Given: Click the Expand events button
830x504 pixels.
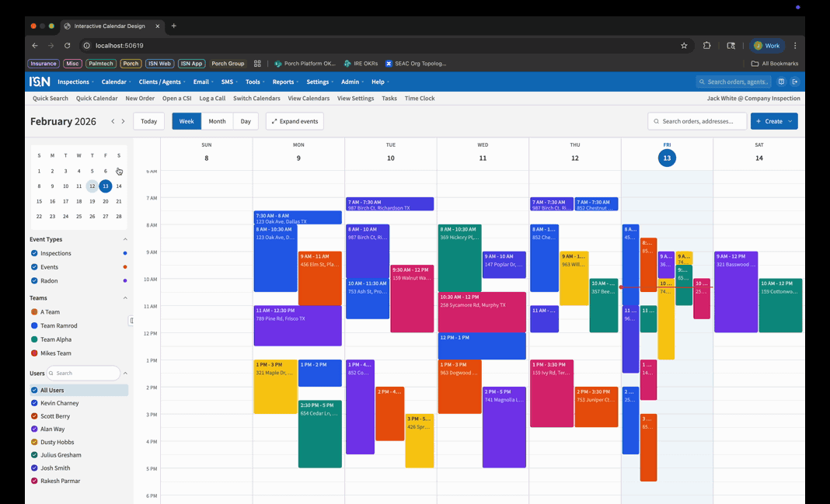Looking at the screenshot, I should pyautogui.click(x=295, y=121).
